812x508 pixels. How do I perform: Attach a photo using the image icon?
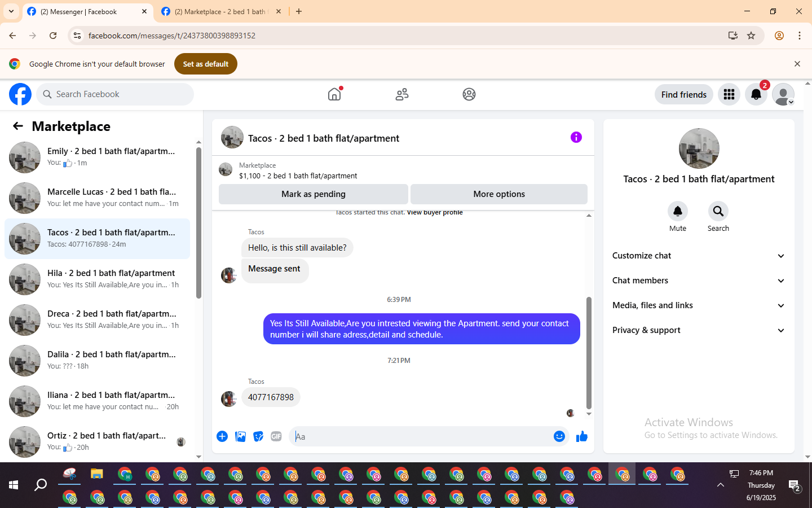tap(240, 436)
